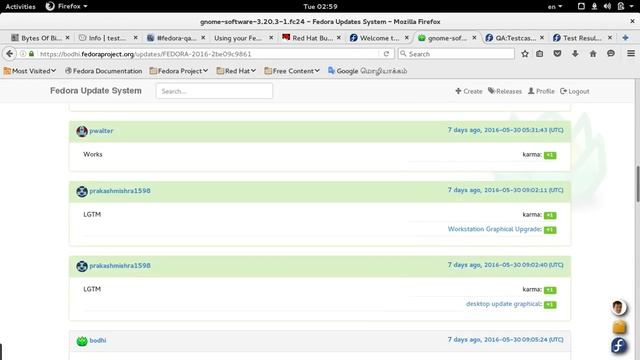Open the 'desktop update graphical' test case link
640x360 pixels.
(504, 304)
